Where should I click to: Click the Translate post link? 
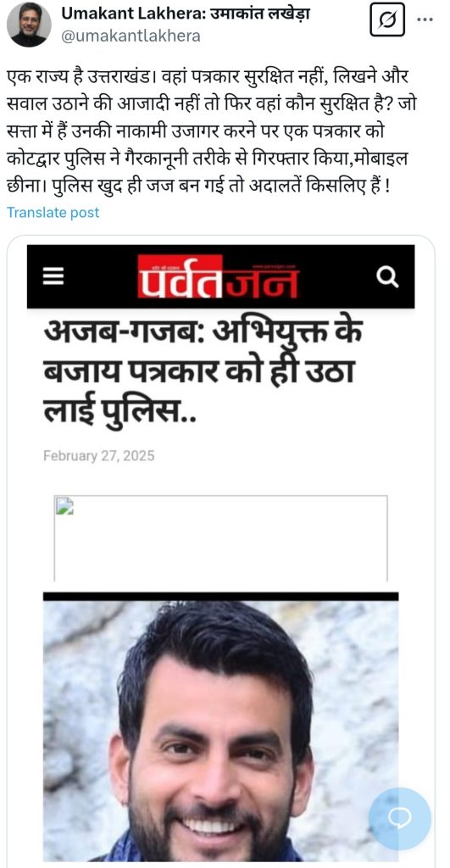(53, 213)
